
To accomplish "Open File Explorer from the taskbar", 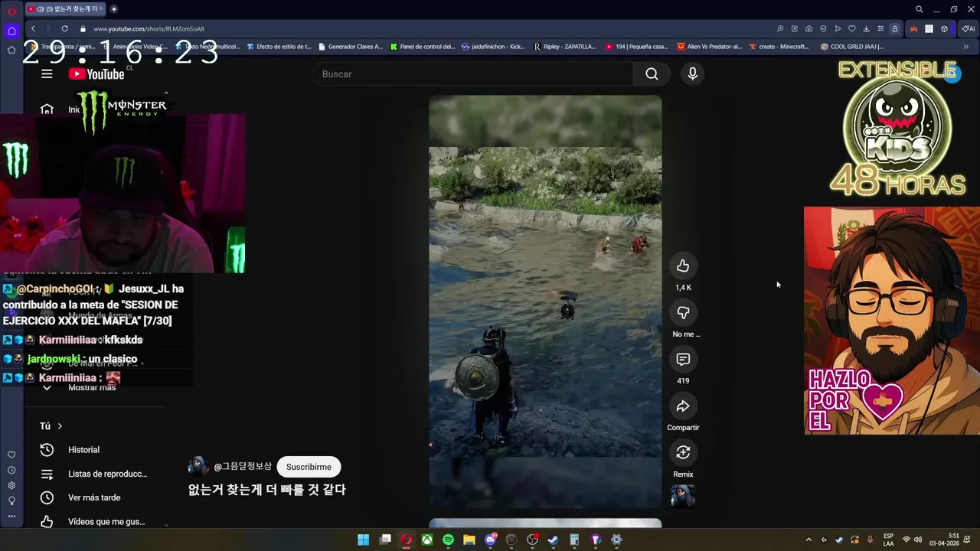I will click(x=469, y=540).
